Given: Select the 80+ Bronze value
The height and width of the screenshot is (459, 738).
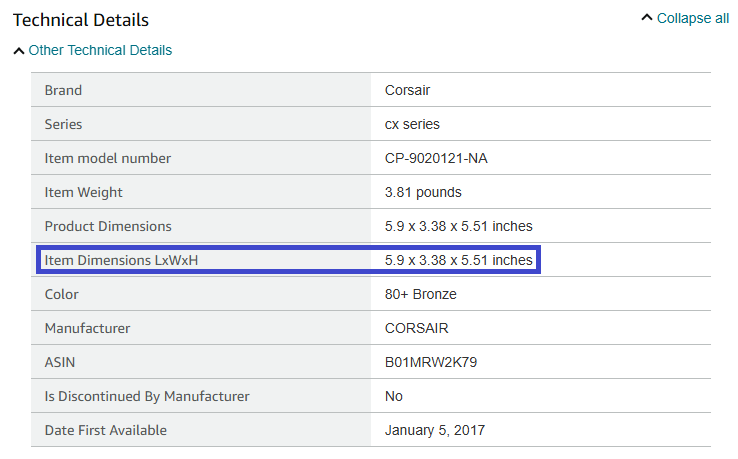Looking at the screenshot, I should (x=421, y=294).
